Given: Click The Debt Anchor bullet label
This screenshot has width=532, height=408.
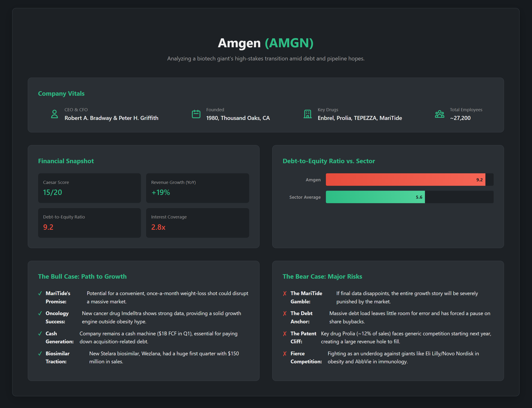Looking at the screenshot, I should [x=301, y=317].
